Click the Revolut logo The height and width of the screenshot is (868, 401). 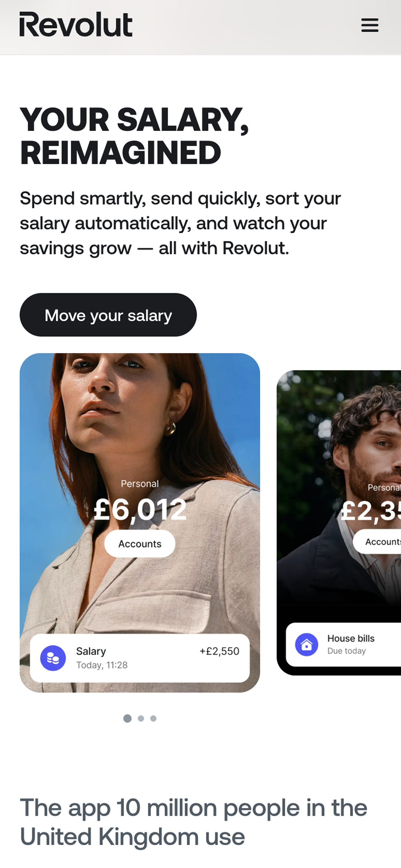(x=76, y=24)
